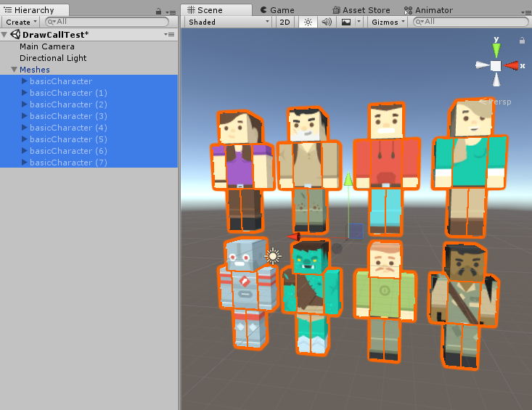Expand basicCharacter (1)
This screenshot has height=410, width=532.
pyautogui.click(x=25, y=93)
